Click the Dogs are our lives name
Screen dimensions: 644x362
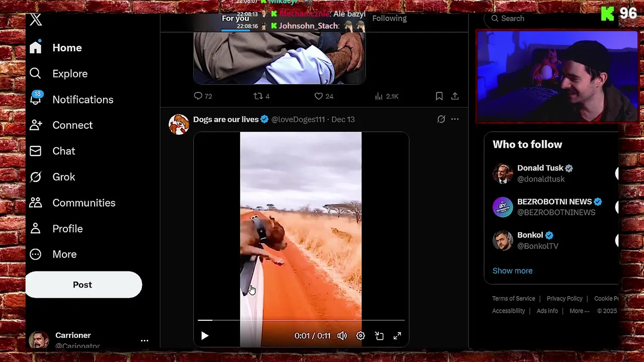tap(226, 120)
